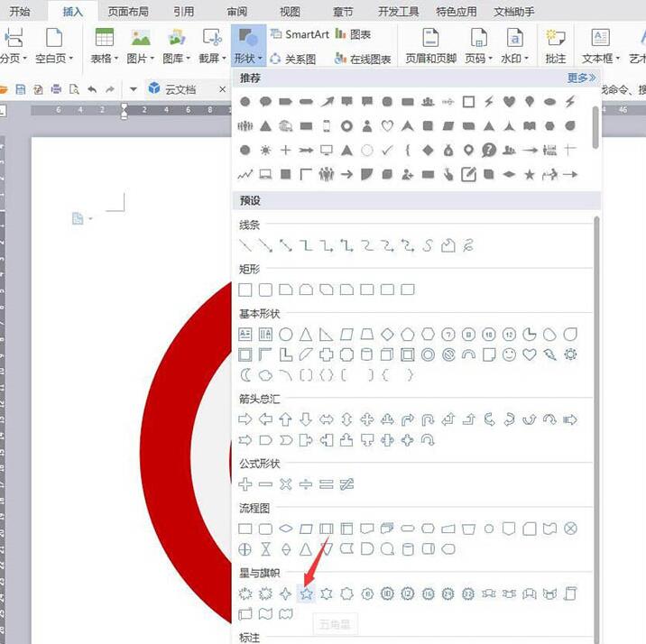Open the 云文档 document tab
The image size is (646, 644).
pyautogui.click(x=180, y=89)
